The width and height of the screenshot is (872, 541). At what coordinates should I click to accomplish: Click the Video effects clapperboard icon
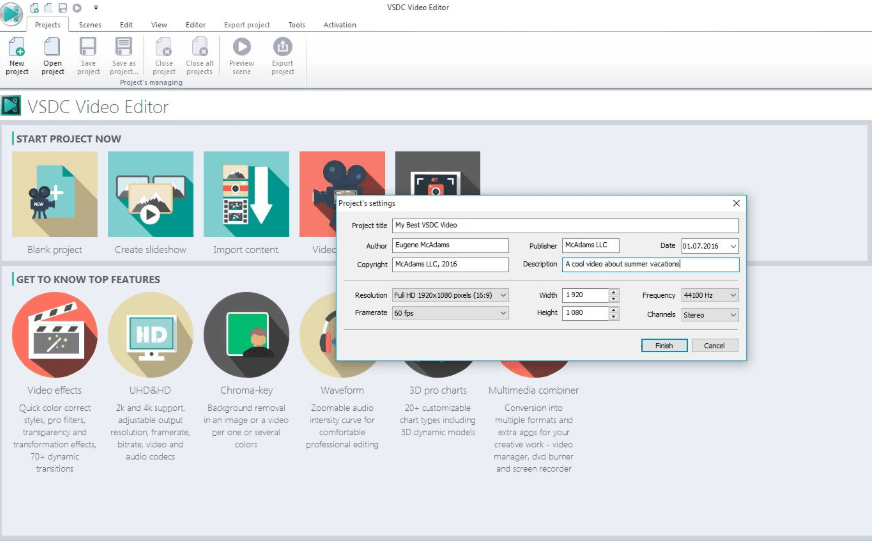[x=54, y=335]
